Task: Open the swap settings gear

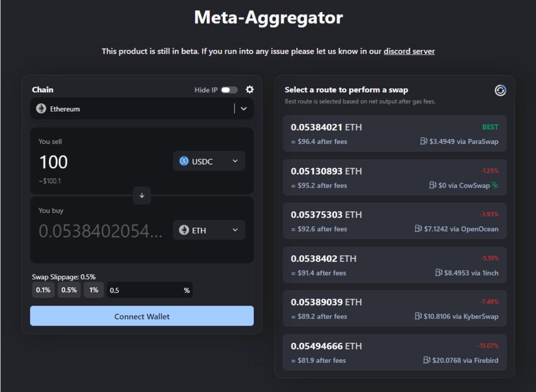Action: [x=249, y=90]
